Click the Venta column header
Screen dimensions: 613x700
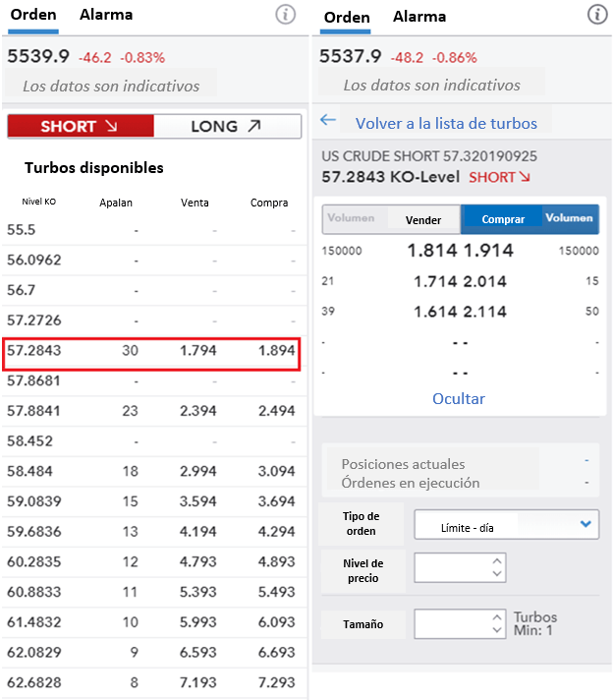[x=195, y=203]
